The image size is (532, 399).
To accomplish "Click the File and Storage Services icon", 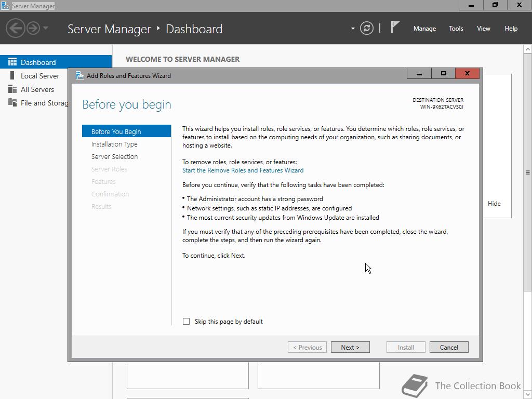I will (x=12, y=102).
